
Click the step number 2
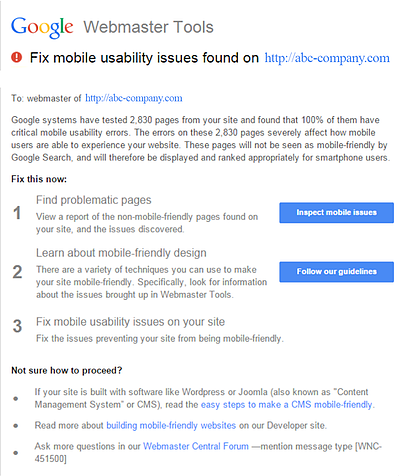click(x=17, y=272)
